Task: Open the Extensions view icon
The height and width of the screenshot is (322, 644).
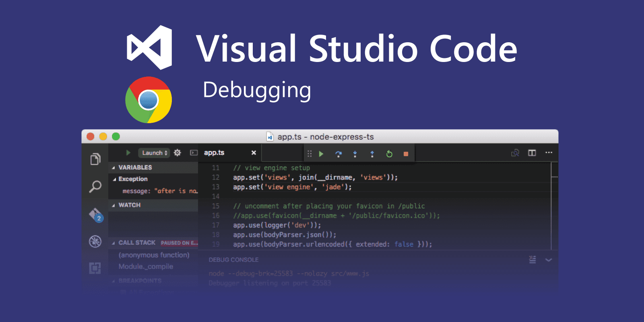Action: pyautogui.click(x=95, y=268)
